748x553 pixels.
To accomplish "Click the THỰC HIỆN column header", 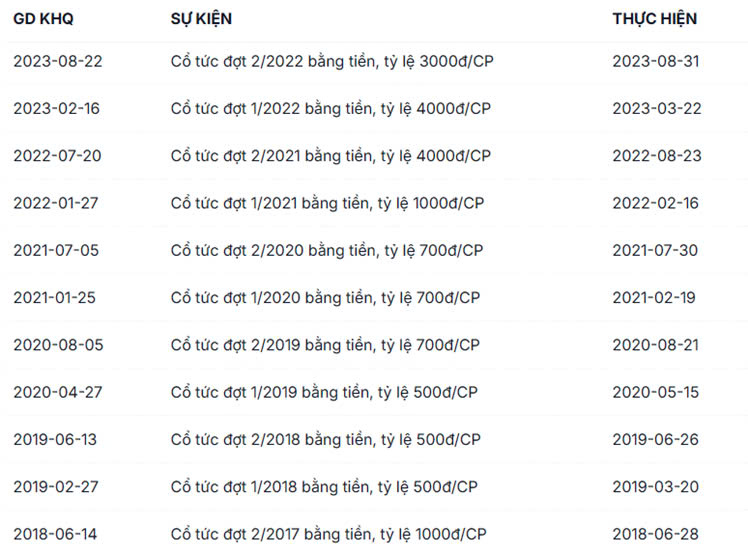I will click(655, 19).
